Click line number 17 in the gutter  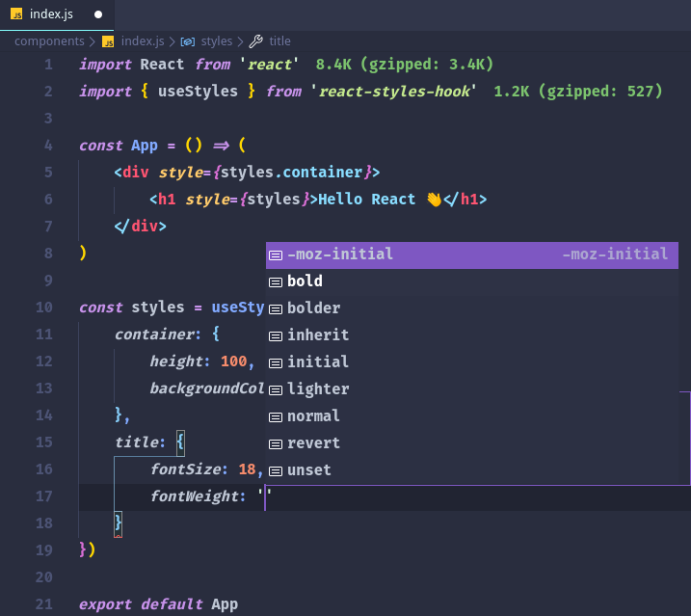(44, 496)
